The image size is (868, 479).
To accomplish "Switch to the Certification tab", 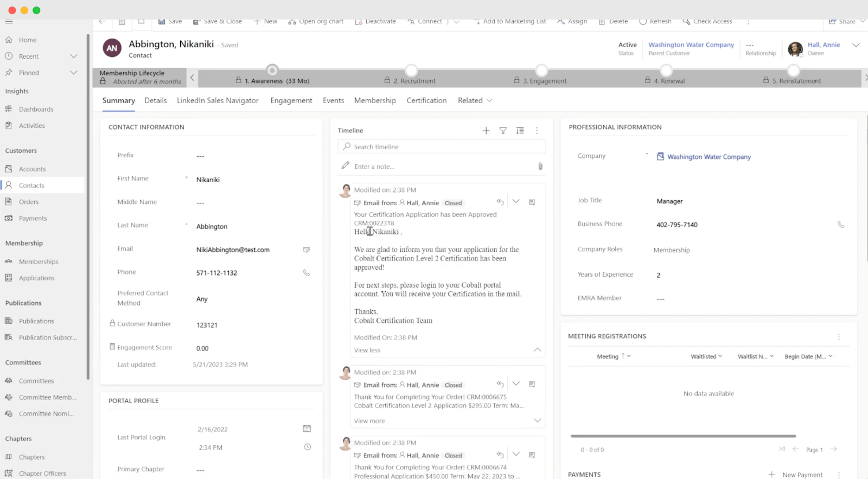I will click(426, 101).
